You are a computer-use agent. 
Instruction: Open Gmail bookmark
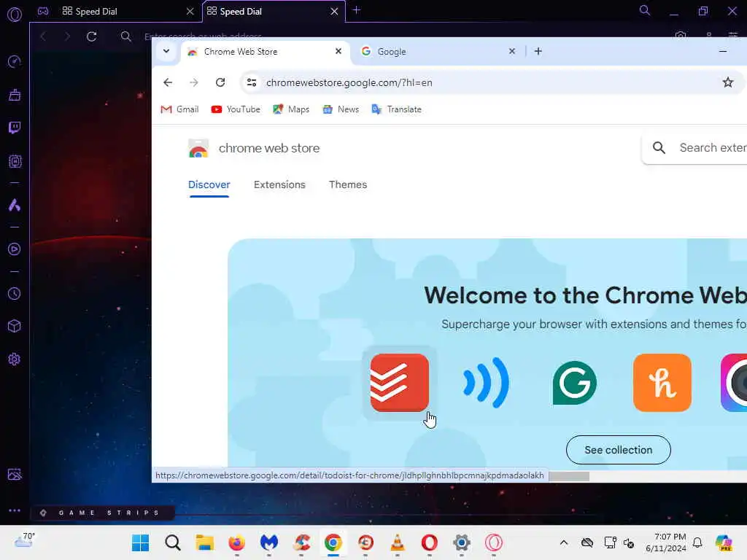[x=179, y=109]
